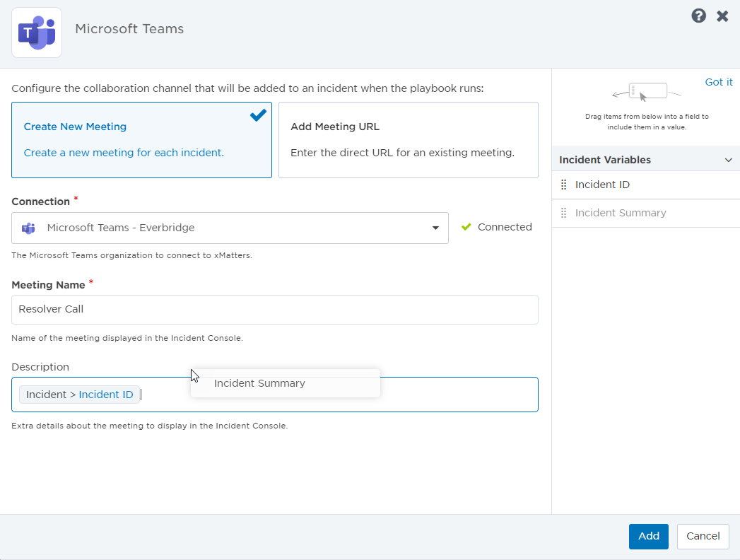Choose Incident Summary from the popup suggestion
This screenshot has width=740, height=560.
click(x=259, y=383)
